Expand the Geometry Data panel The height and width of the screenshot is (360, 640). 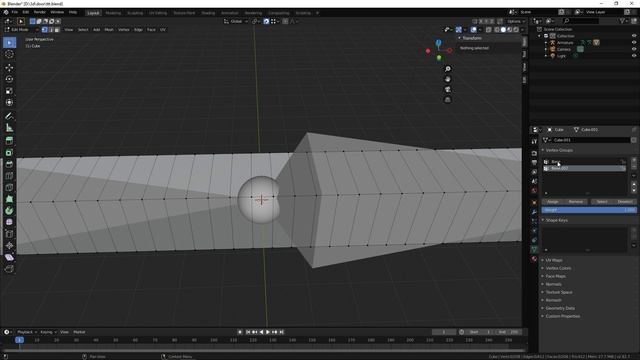coord(560,308)
